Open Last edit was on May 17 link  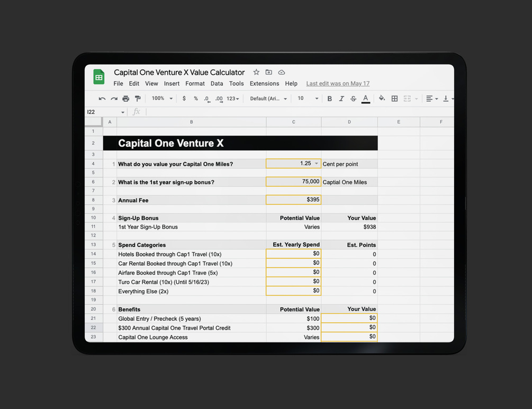[338, 84]
